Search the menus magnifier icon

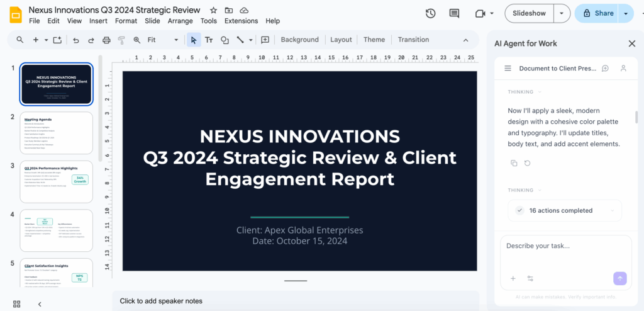coord(19,40)
